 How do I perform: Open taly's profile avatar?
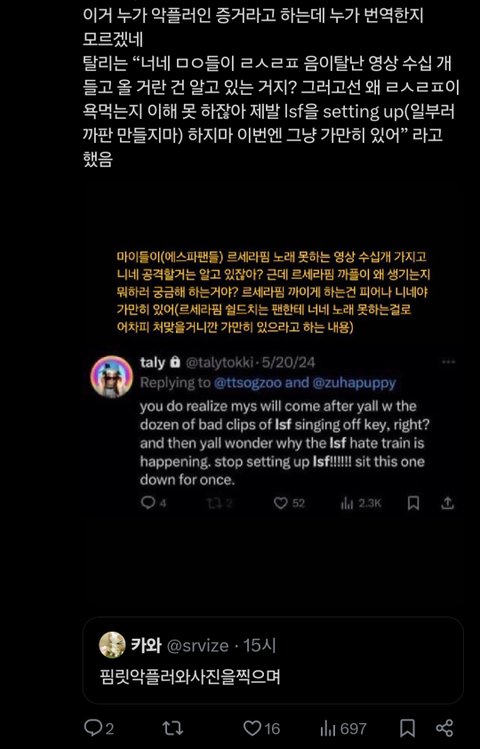112,376
